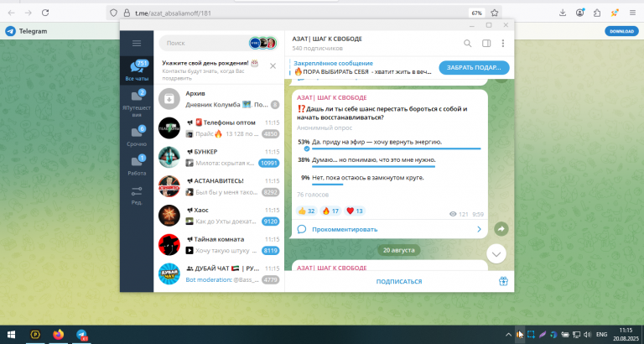
Task: Open Telegram from the taskbar
Action: tap(81, 335)
